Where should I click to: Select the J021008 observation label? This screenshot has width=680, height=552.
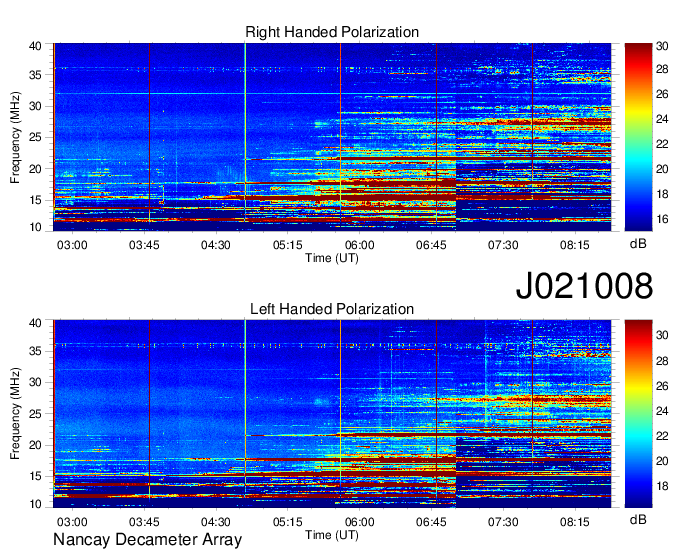coord(584,286)
